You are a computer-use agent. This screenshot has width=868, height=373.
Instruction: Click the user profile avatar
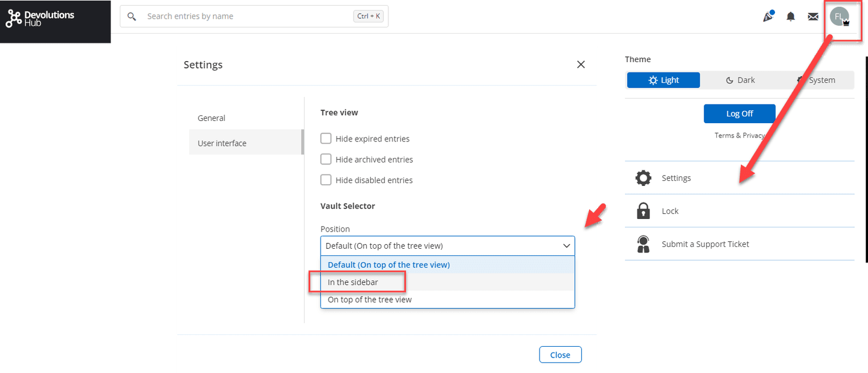[839, 17]
